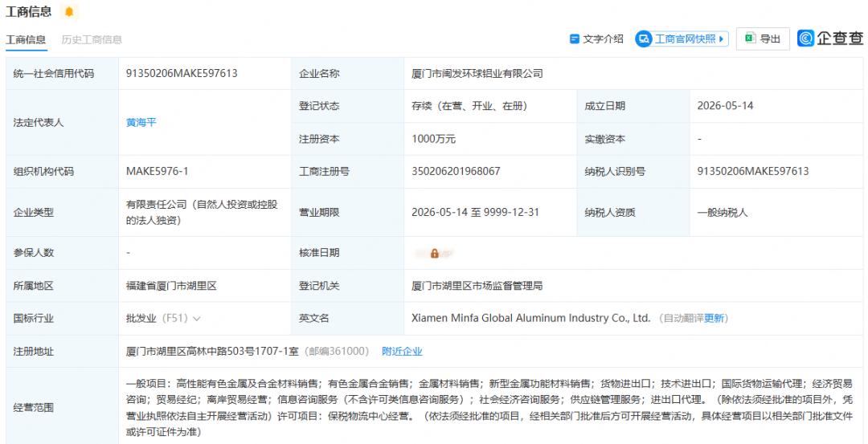Viewport: 868px width, 444px height.
Task: Click the 工商信息 section heading
Action: (28, 11)
